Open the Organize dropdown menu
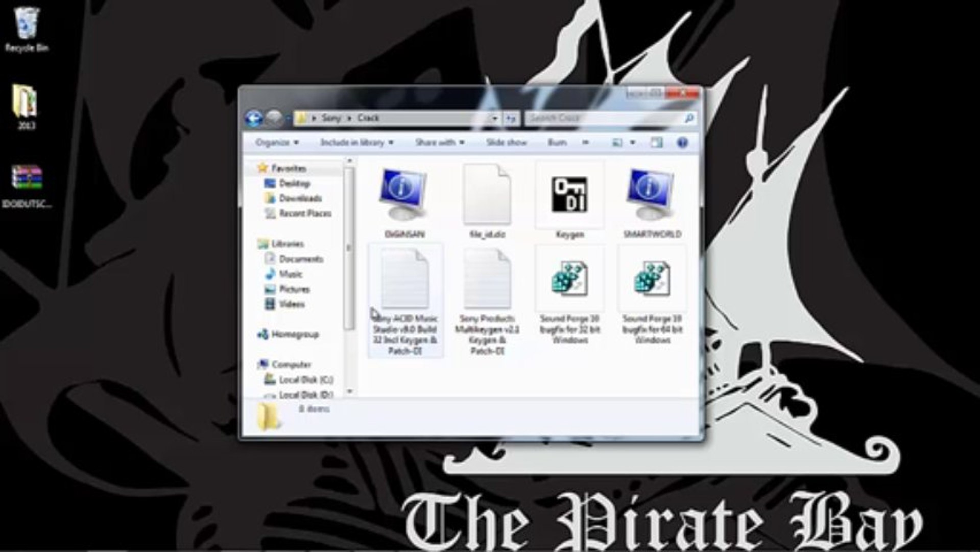The image size is (980, 552). pos(277,143)
